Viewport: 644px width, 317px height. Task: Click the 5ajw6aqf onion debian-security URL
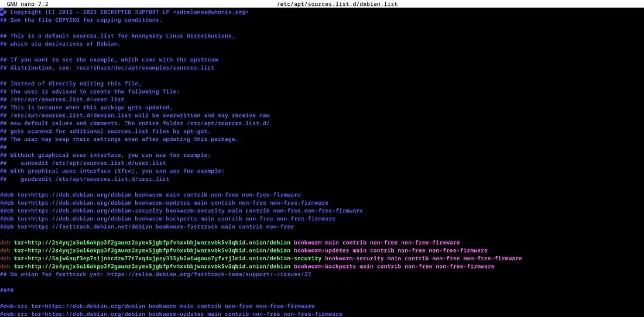(167, 259)
